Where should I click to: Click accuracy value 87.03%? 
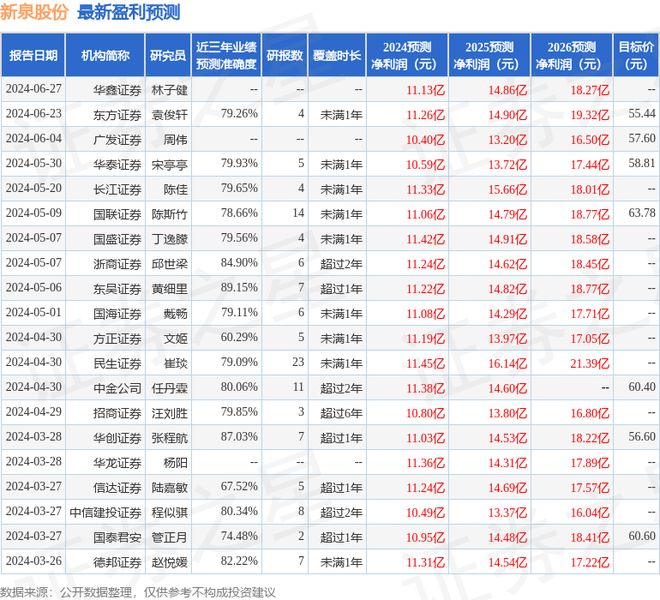coord(239,437)
